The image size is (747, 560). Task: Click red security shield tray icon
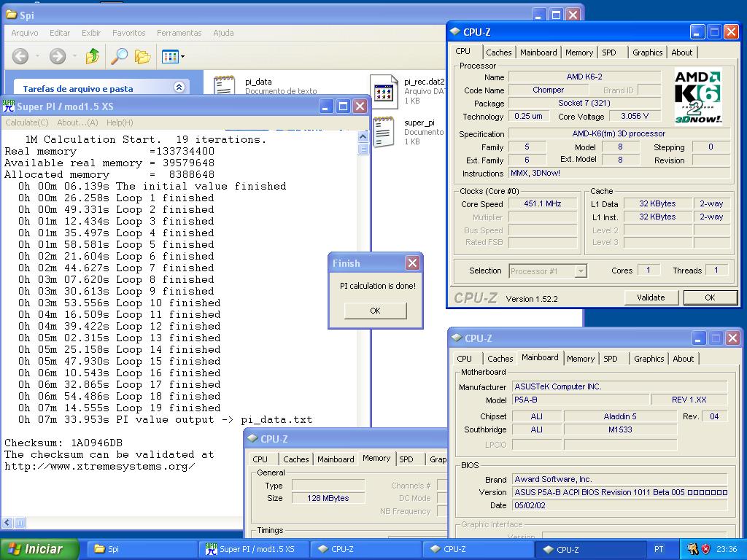point(705,549)
